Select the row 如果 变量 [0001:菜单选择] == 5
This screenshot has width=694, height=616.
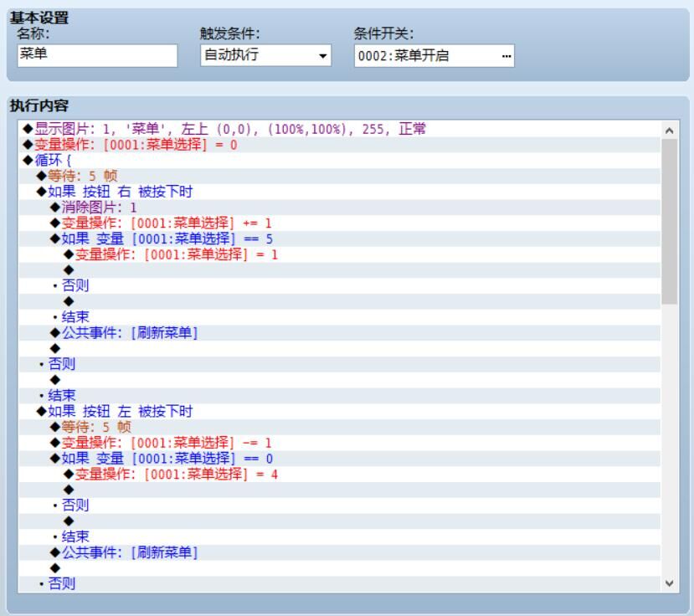340,239
